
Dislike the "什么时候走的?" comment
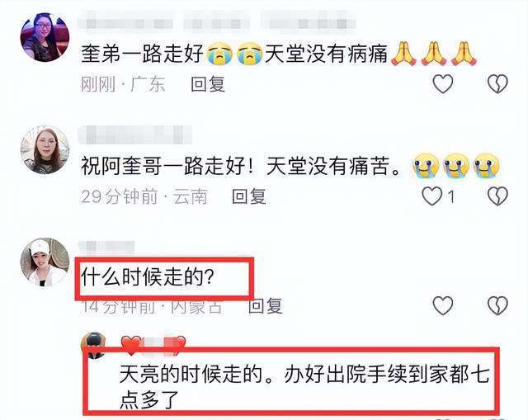pyautogui.click(x=497, y=305)
